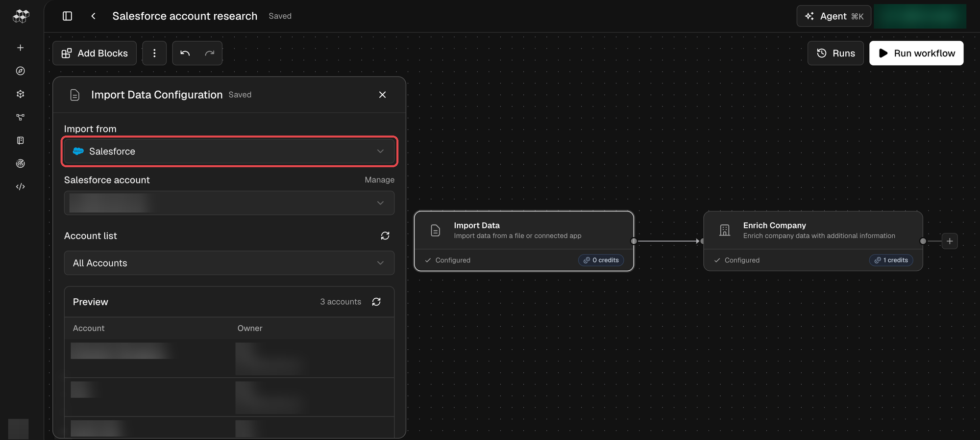Open the All Accounts dropdown
Image resolution: width=980 pixels, height=440 pixels.
(229, 263)
